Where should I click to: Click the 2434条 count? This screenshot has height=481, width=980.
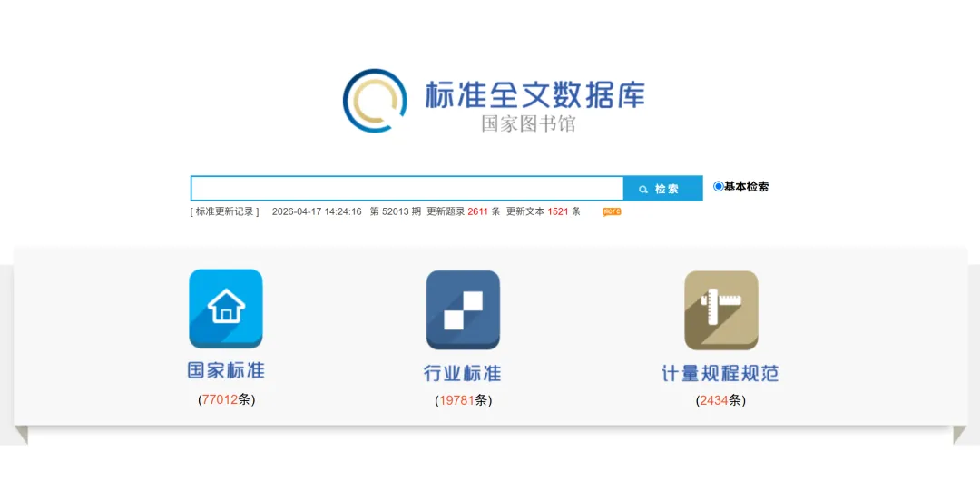[720, 400]
